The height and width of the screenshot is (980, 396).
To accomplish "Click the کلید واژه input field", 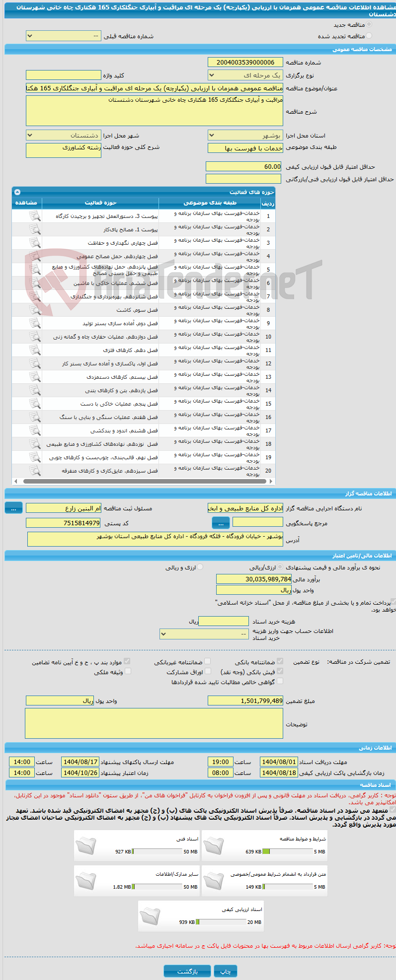I will pos(63,75).
